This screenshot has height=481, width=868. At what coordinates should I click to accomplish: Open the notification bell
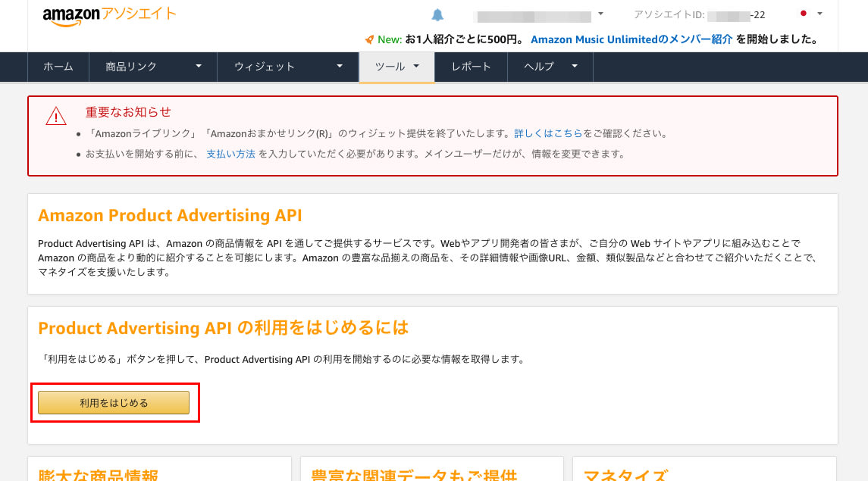click(437, 15)
